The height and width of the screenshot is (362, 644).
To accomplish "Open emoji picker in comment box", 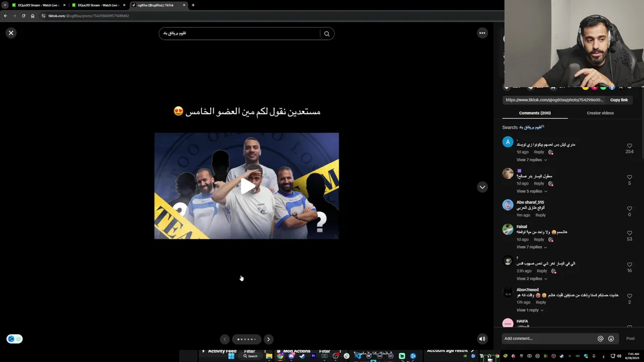I will pyautogui.click(x=611, y=338).
